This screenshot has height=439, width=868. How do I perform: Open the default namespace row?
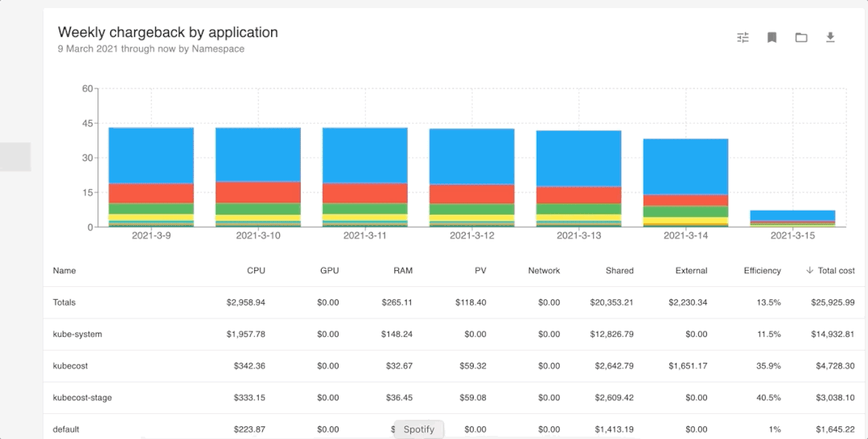pyautogui.click(x=66, y=429)
